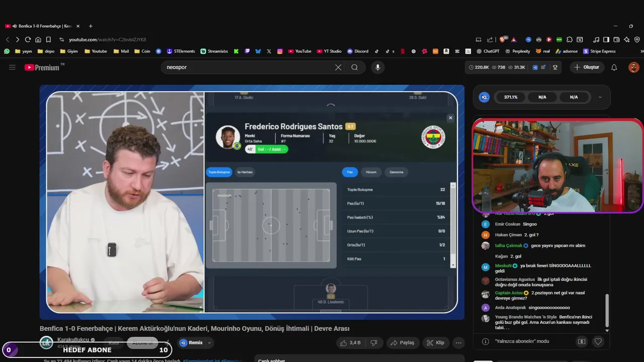Open the WhatsApp bookmark icon
The width and height of the screenshot is (644, 362).
coord(7,51)
